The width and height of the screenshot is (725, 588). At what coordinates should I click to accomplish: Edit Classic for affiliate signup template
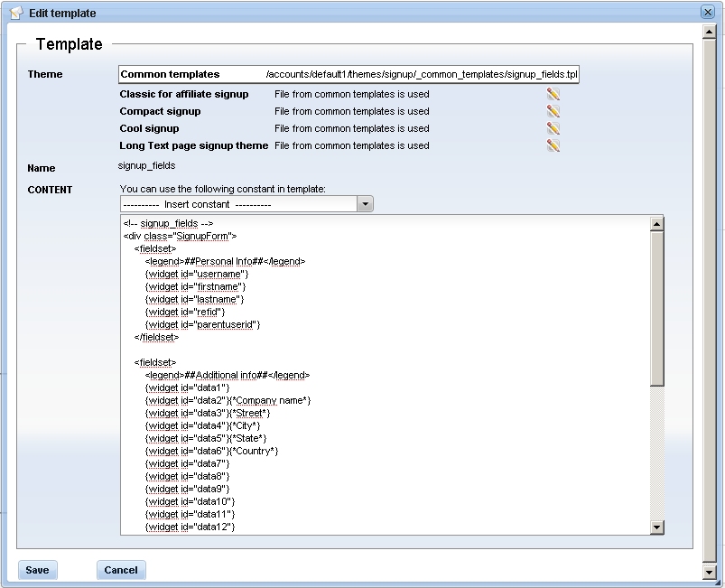(x=553, y=94)
